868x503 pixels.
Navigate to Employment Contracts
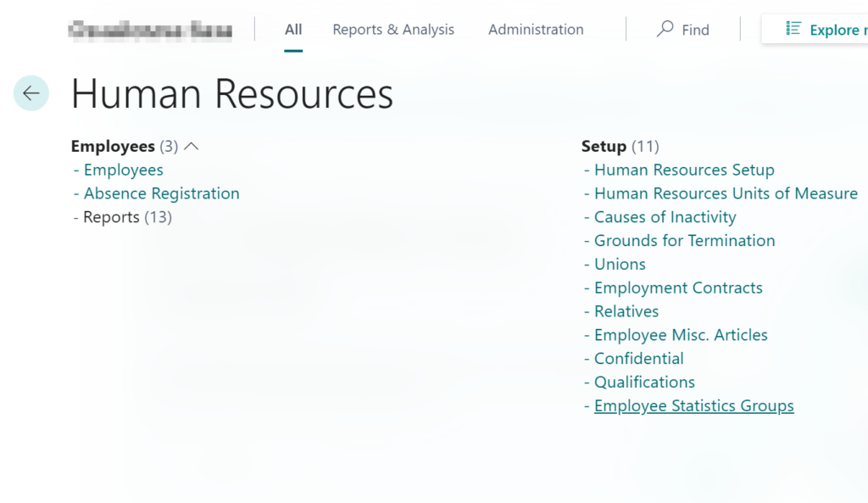pos(678,288)
